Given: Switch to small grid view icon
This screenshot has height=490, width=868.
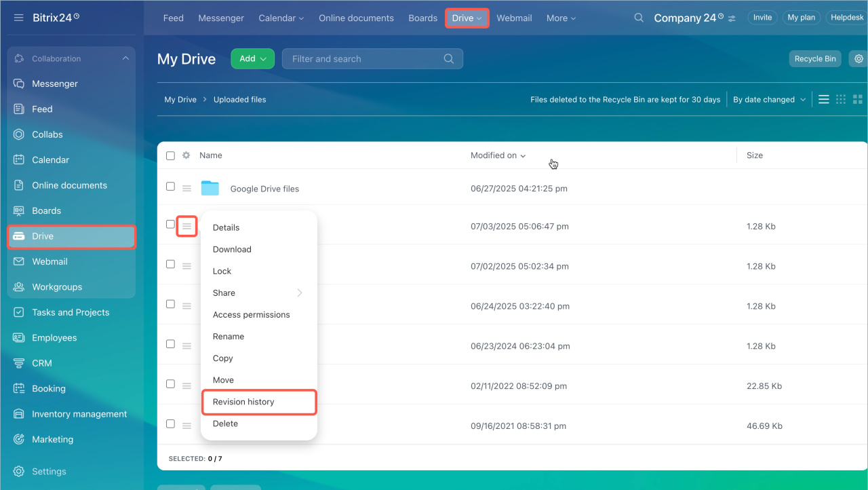Looking at the screenshot, I should coord(841,99).
